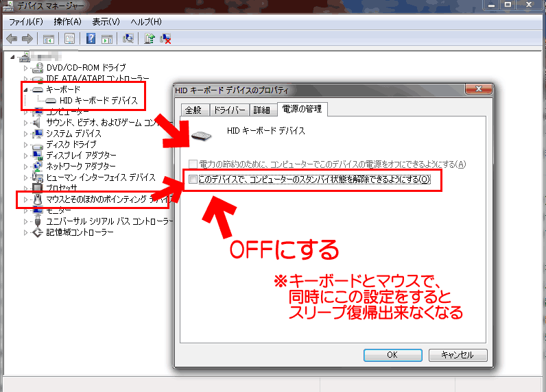Collapse the キーボード tree node

pos(25,90)
